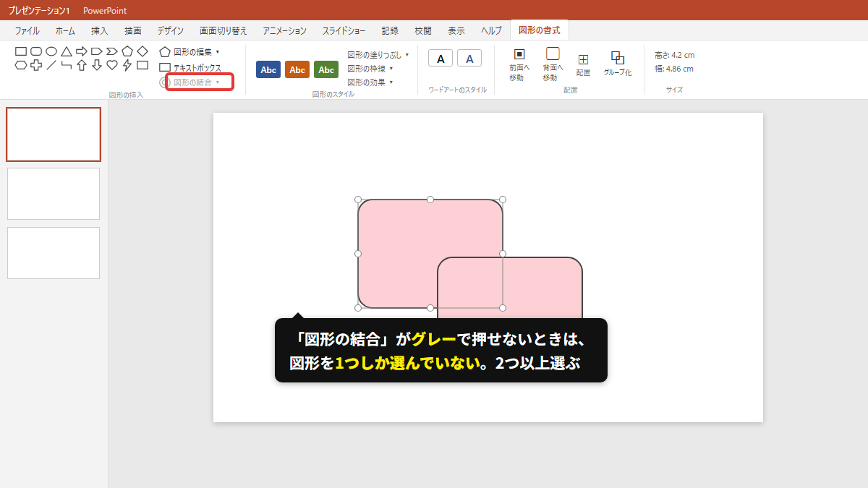Screen dimensions: 868x488
Task: Open the アニメーション tab
Action: click(285, 30)
